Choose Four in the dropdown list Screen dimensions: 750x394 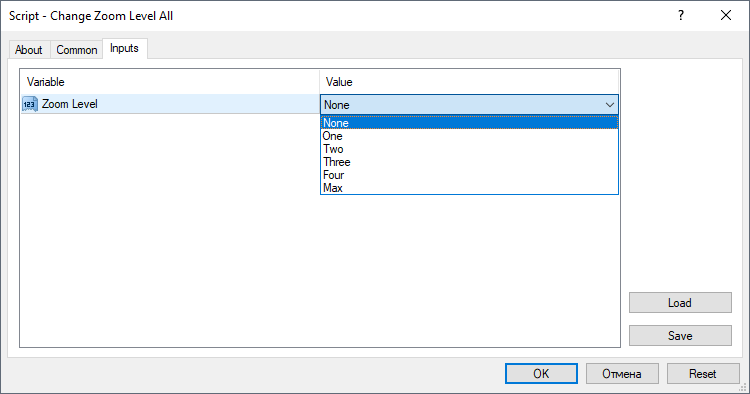coord(469,175)
